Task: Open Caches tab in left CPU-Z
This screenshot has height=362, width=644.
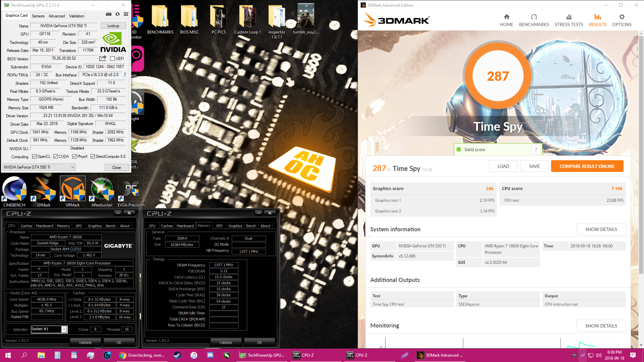Action: click(x=26, y=226)
